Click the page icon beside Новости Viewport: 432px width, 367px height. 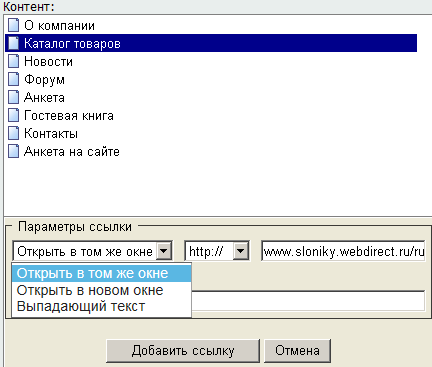click(14, 61)
